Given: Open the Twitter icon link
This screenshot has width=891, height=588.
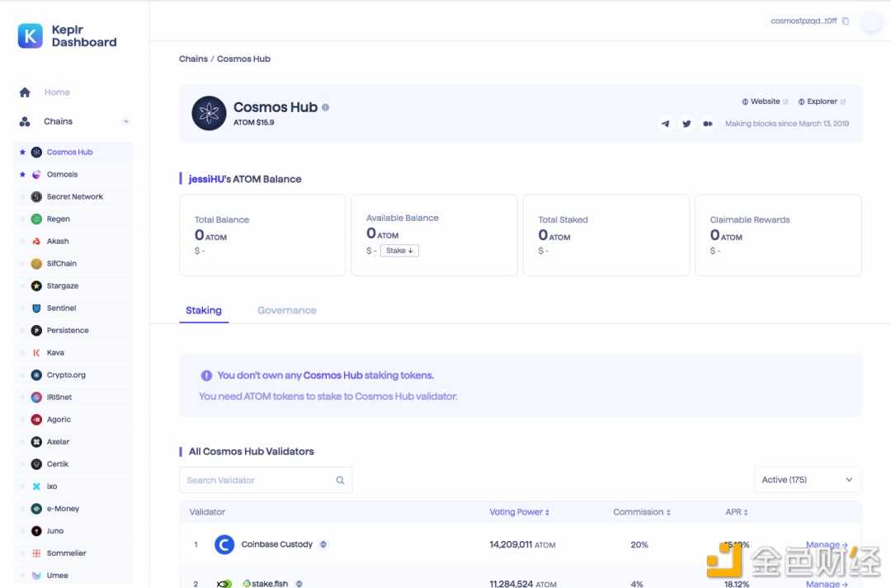Looking at the screenshot, I should [686, 124].
